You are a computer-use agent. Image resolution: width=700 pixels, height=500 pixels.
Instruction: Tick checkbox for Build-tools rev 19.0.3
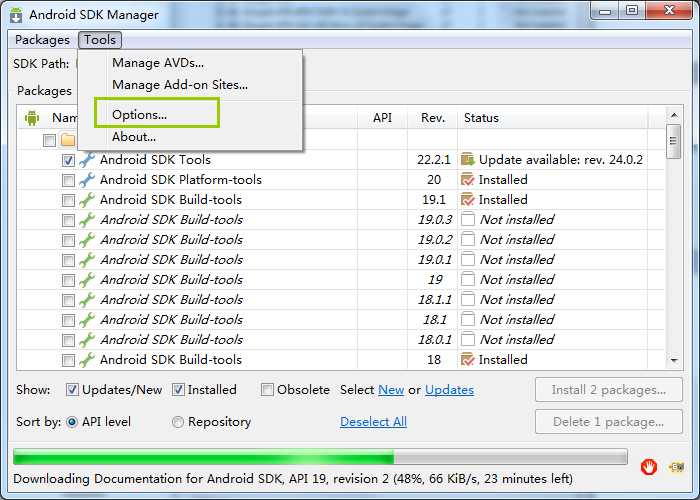(68, 221)
